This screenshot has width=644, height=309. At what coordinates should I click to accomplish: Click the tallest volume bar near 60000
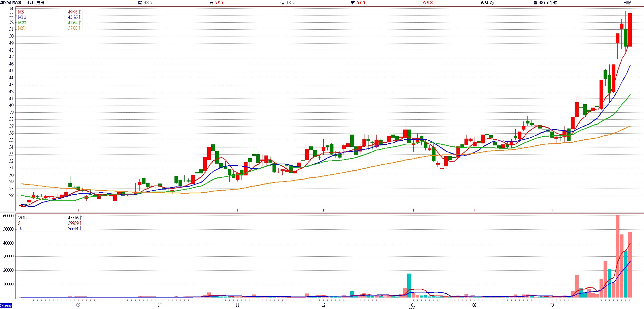[x=617, y=256]
